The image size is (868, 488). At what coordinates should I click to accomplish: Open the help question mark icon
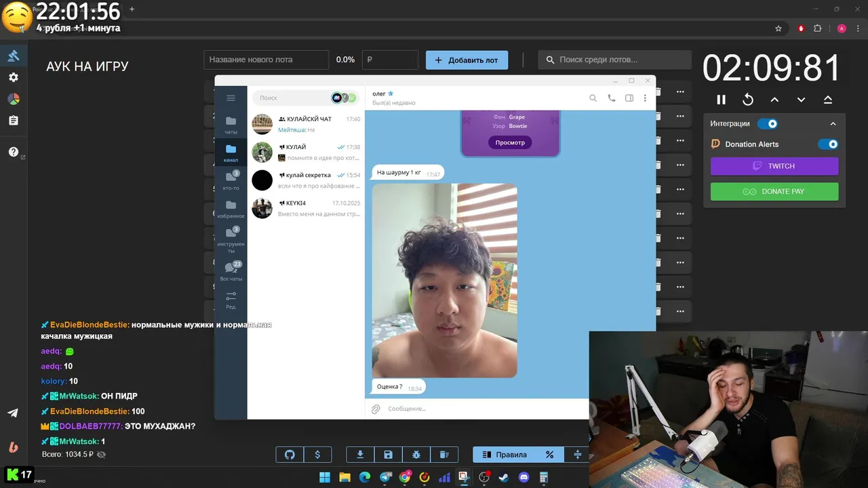point(14,152)
